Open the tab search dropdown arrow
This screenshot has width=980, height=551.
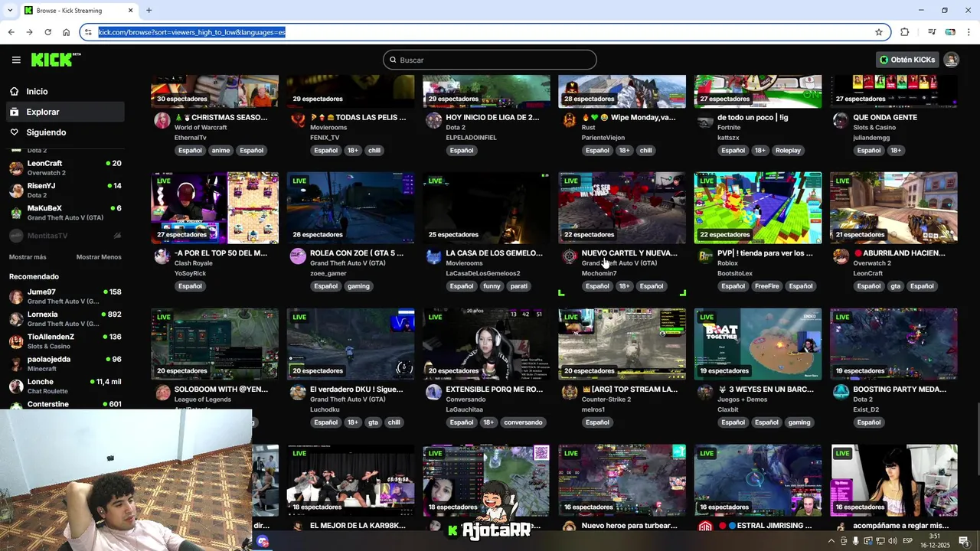point(9,11)
